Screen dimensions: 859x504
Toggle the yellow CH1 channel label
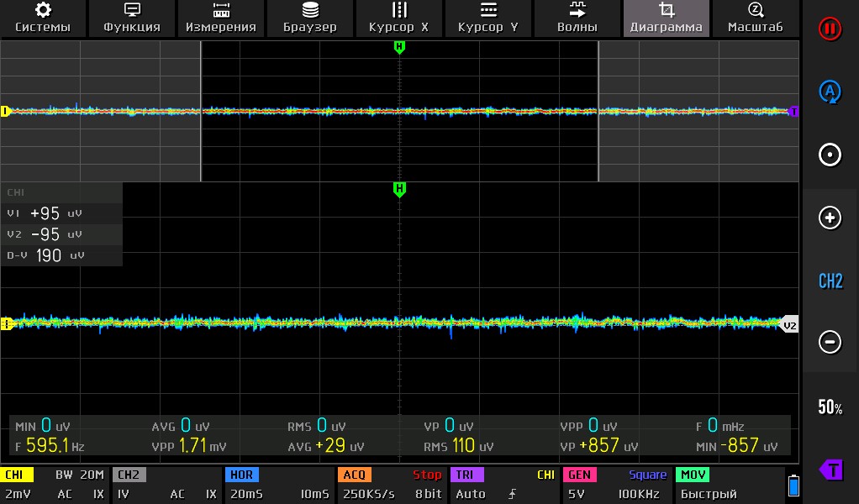click(x=17, y=475)
